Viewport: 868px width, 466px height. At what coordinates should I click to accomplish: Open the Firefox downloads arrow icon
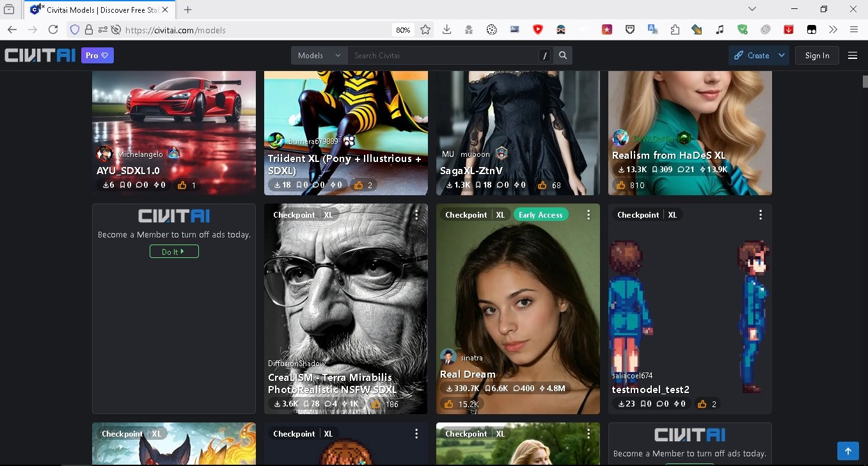pos(446,29)
